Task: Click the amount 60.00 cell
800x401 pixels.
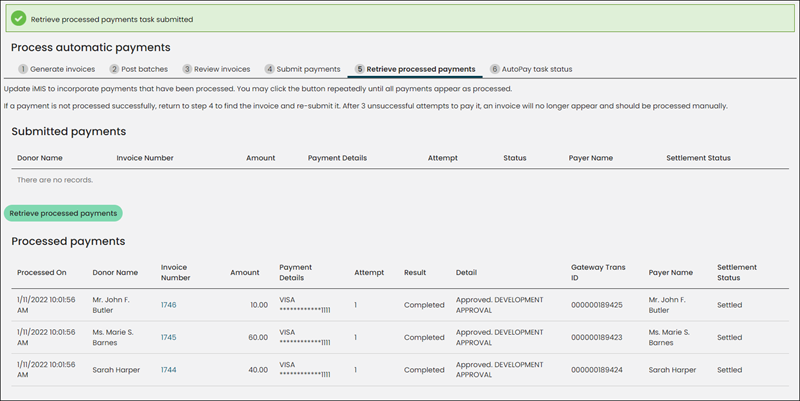Action: 258,338
